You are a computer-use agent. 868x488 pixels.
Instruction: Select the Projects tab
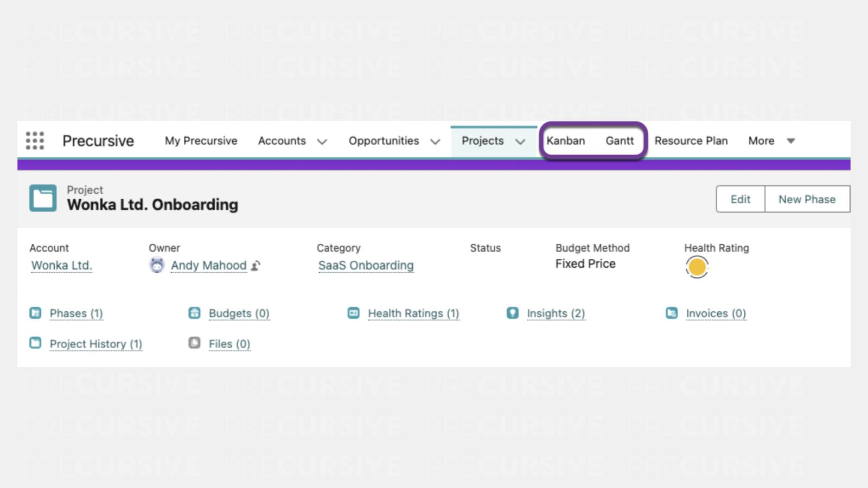click(x=483, y=141)
